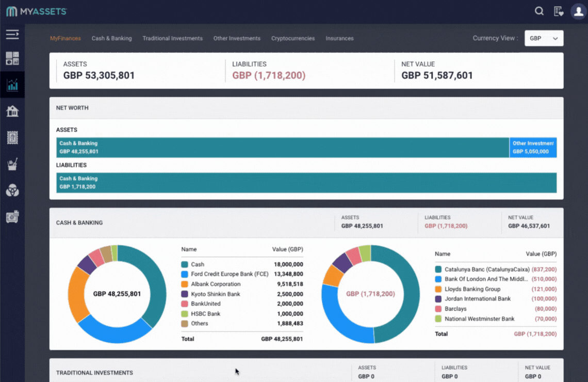Image resolution: width=588 pixels, height=382 pixels.
Task: Click the value 13,348,800
Action: [288, 274]
